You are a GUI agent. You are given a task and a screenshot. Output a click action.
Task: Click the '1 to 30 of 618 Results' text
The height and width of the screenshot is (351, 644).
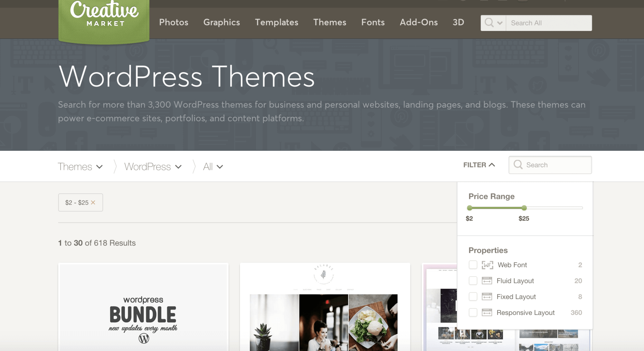tap(97, 243)
